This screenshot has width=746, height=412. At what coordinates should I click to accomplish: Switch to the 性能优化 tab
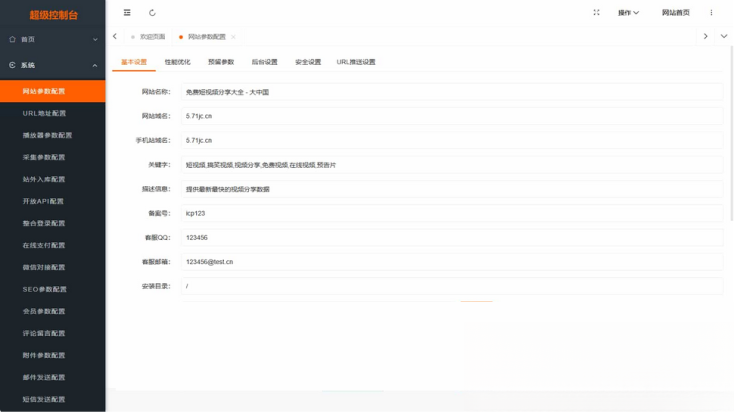(177, 62)
